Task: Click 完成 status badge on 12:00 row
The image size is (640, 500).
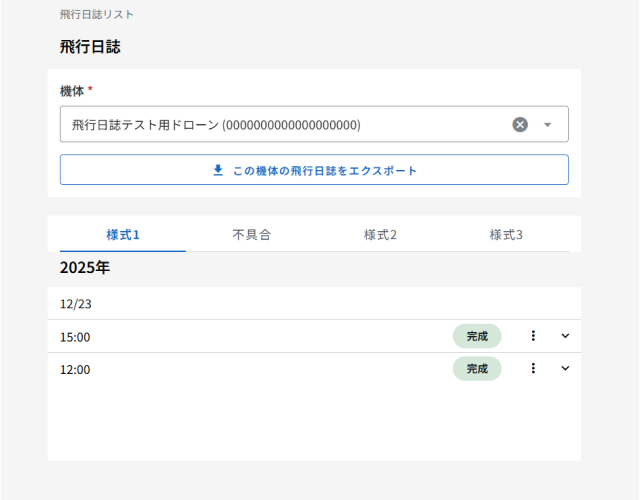Action: pyautogui.click(x=477, y=368)
